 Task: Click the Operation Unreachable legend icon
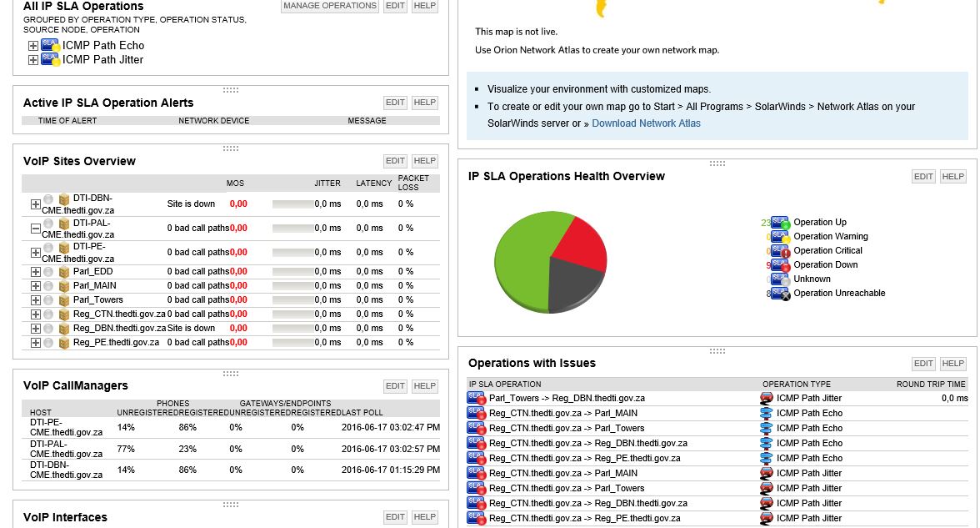coord(780,294)
